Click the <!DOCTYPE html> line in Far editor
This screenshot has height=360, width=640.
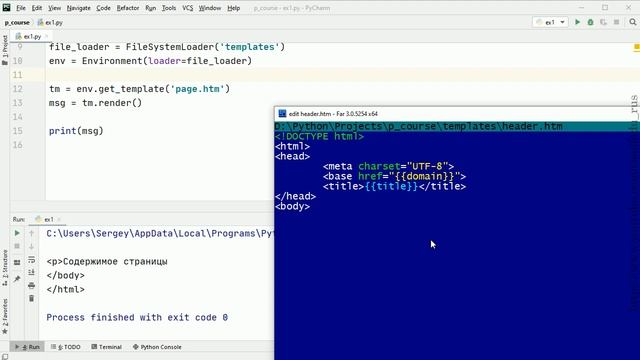coord(319,136)
